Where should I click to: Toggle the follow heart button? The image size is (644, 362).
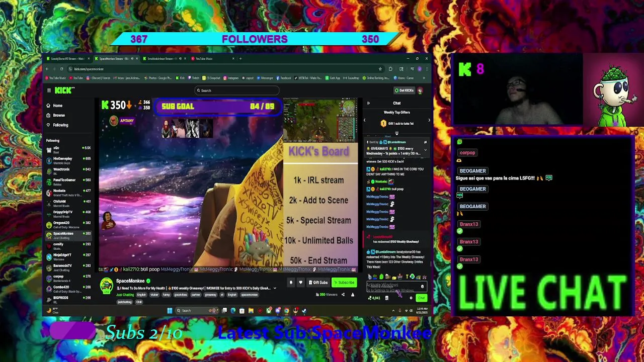click(x=300, y=283)
